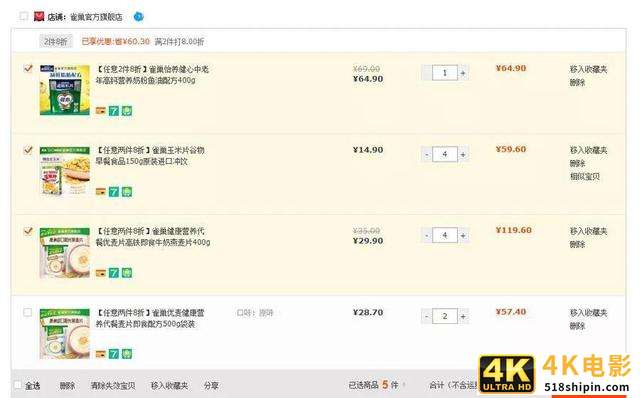Open corn flakes 150g product title link

pos(150,156)
